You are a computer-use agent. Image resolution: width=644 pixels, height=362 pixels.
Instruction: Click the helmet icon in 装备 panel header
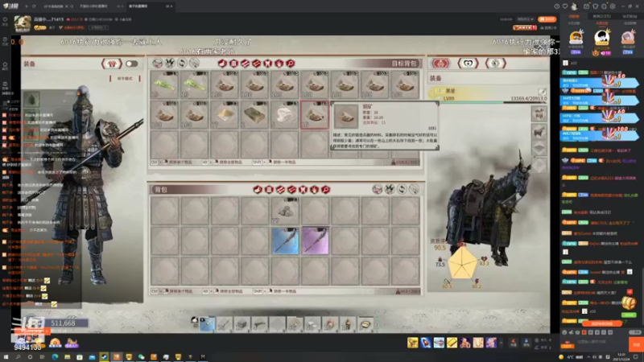[112, 64]
